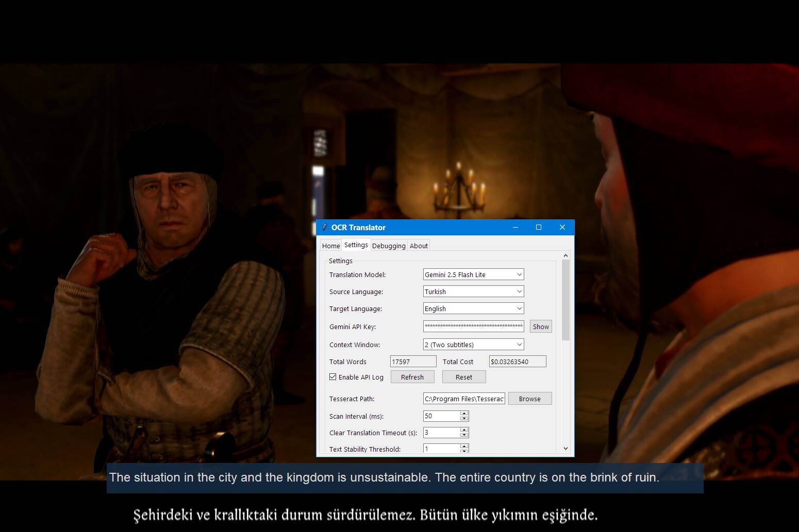799x532 pixels.
Task: Open the Debugging tab
Action: coord(389,246)
